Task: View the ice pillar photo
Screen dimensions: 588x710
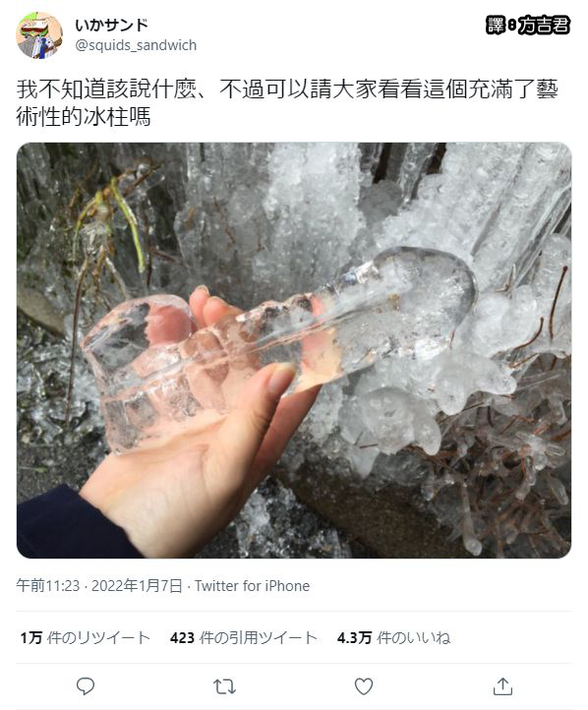Action: point(294,350)
